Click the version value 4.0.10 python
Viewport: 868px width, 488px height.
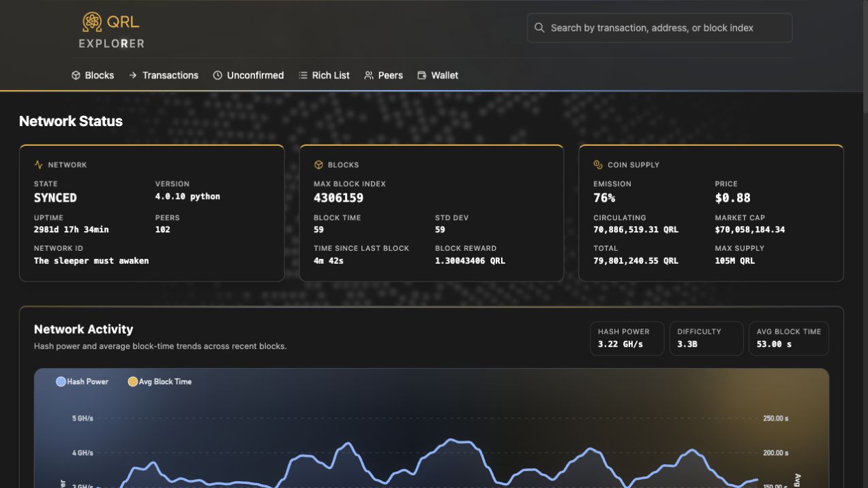pos(188,196)
